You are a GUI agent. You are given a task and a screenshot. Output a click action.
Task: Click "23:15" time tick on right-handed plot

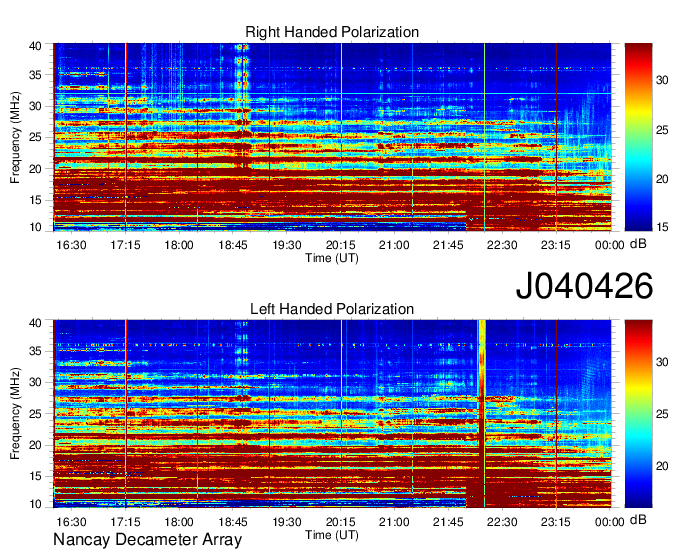(x=556, y=245)
